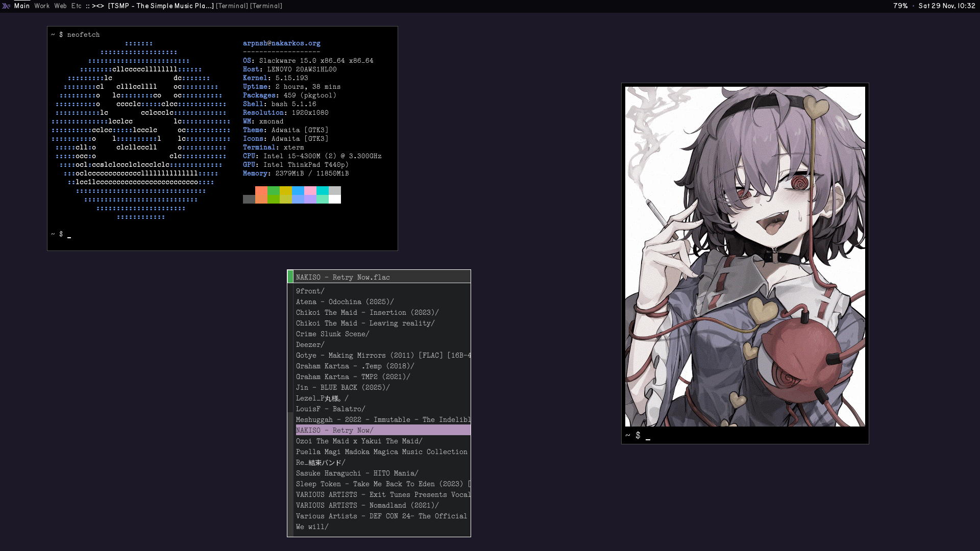Switch to the Web workspace
Image resolution: width=980 pixels, height=551 pixels.
click(60, 6)
